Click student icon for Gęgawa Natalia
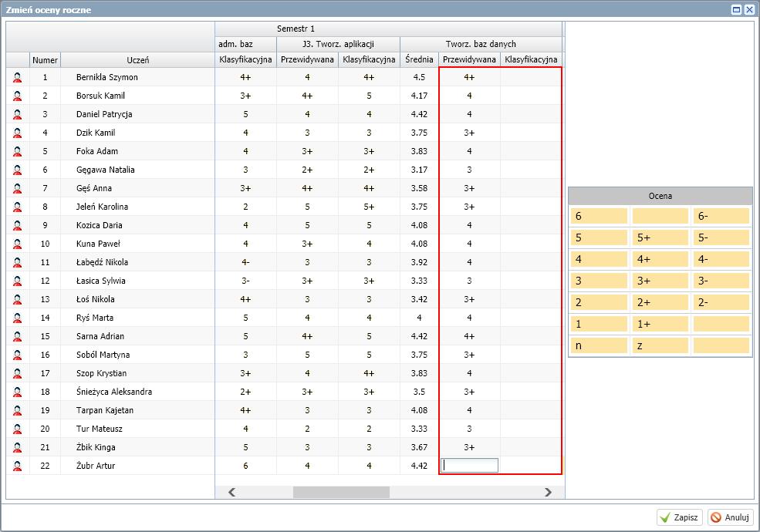Screen dimensions: 760x532 pos(18,170)
